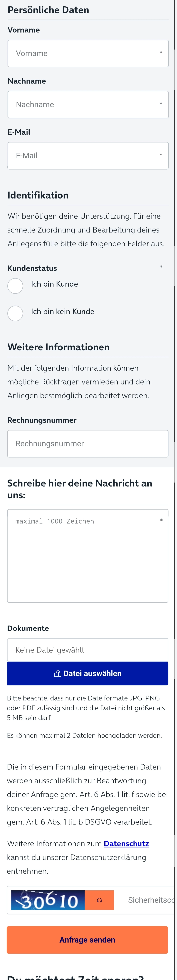177x980 pixels.
Task: Click the Kundenstatus label
Action: 32,268
